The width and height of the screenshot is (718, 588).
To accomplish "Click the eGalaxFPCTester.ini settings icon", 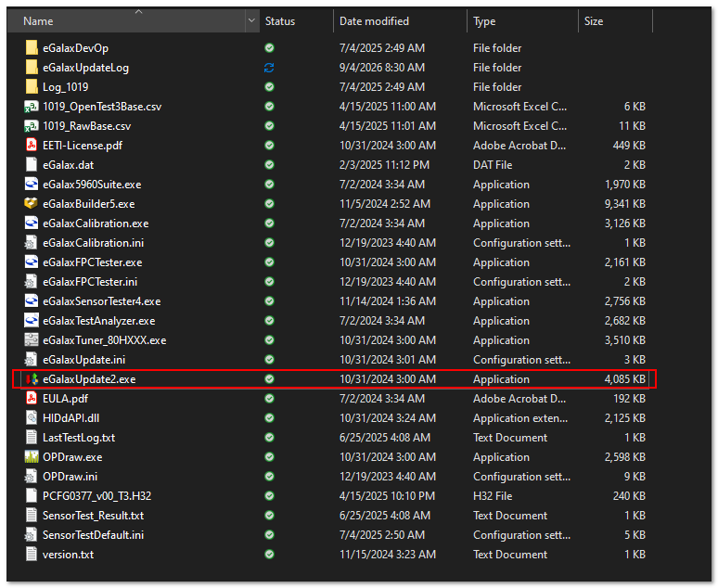I will coord(32,282).
